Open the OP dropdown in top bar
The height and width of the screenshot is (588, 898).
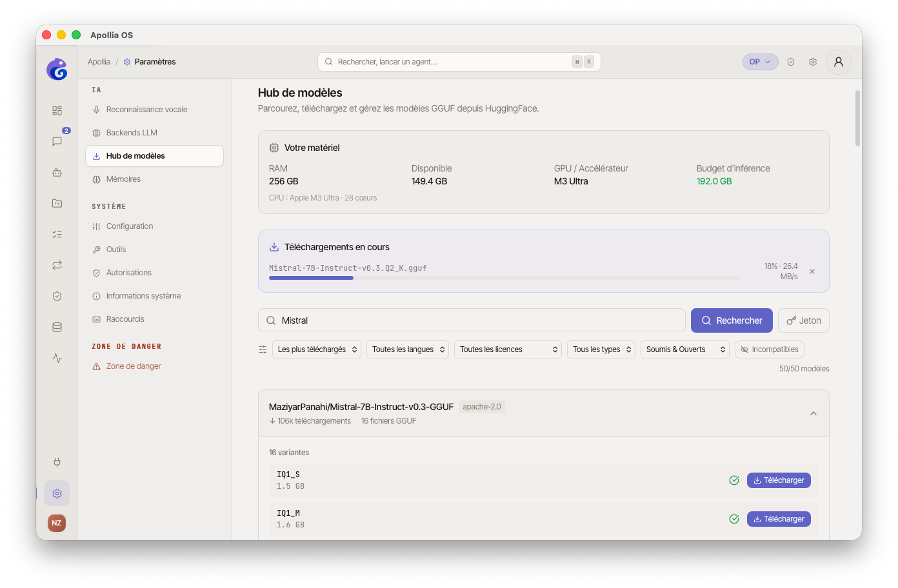click(x=760, y=62)
